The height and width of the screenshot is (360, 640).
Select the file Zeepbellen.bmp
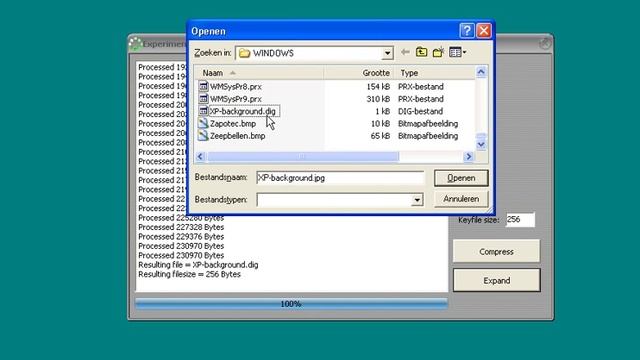238,136
